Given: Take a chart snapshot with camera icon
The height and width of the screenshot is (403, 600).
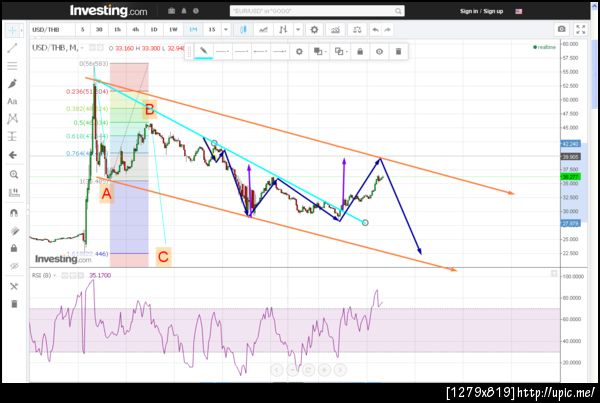Looking at the screenshot, I should pos(561,29).
